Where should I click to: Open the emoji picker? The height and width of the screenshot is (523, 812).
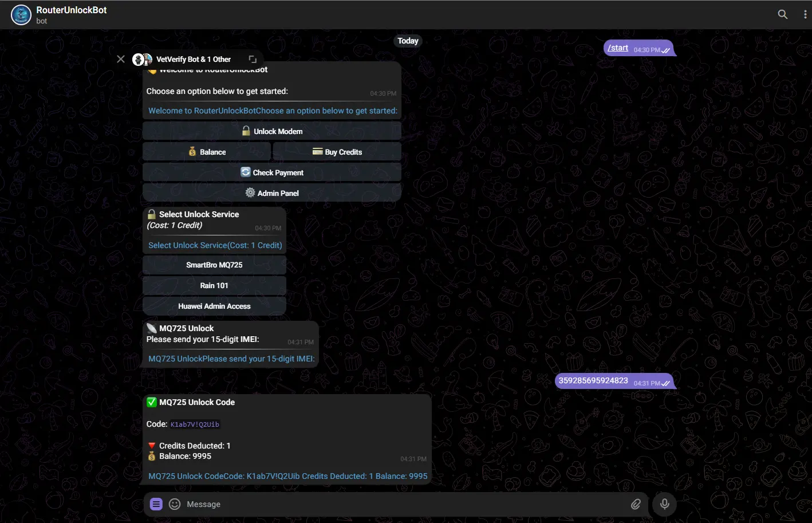click(175, 504)
